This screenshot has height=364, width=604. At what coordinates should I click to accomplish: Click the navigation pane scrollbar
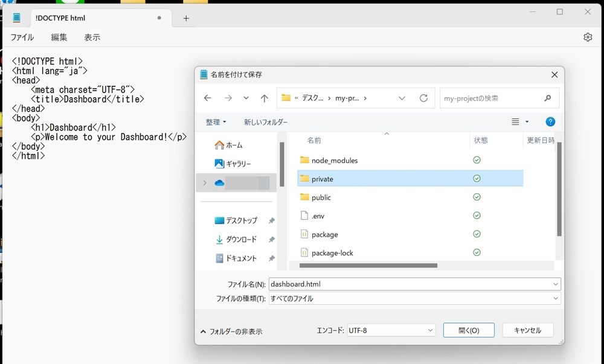[282, 164]
